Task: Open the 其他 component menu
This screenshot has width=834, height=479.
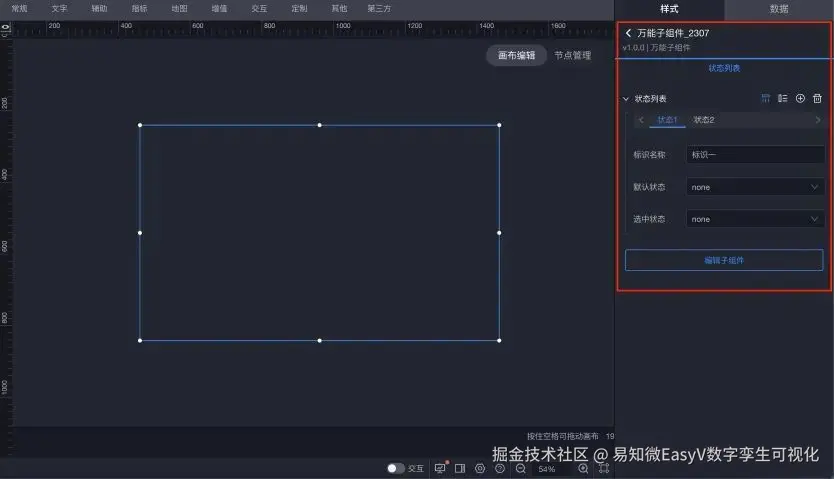Action: [339, 9]
